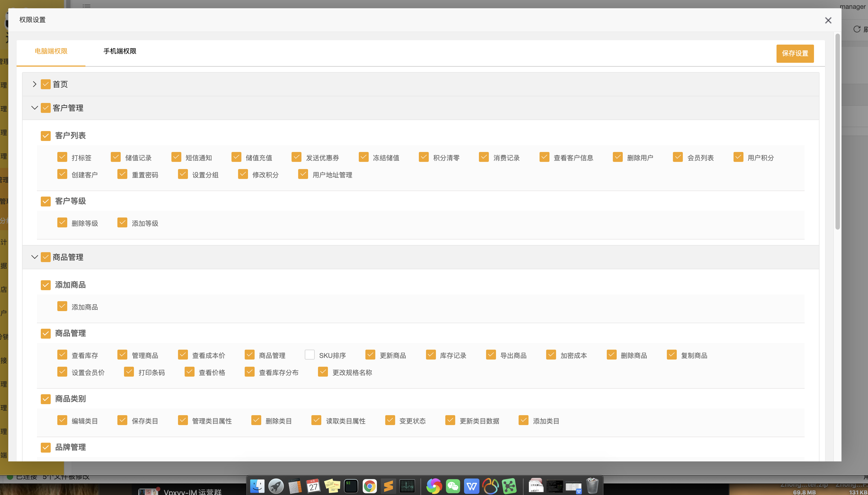This screenshot has height=495, width=868.
Task: Open Sublime Text in the Dock
Action: (x=388, y=486)
